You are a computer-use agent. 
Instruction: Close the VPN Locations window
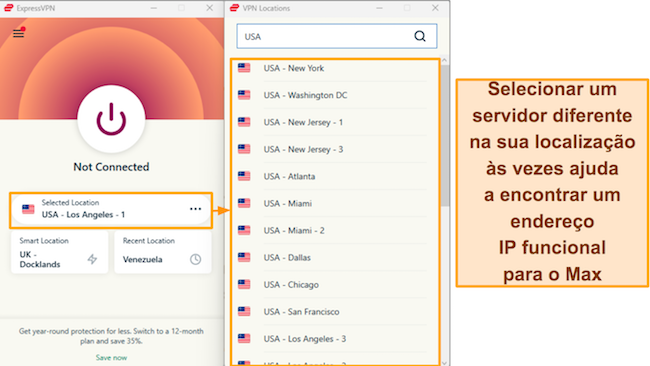435,8
